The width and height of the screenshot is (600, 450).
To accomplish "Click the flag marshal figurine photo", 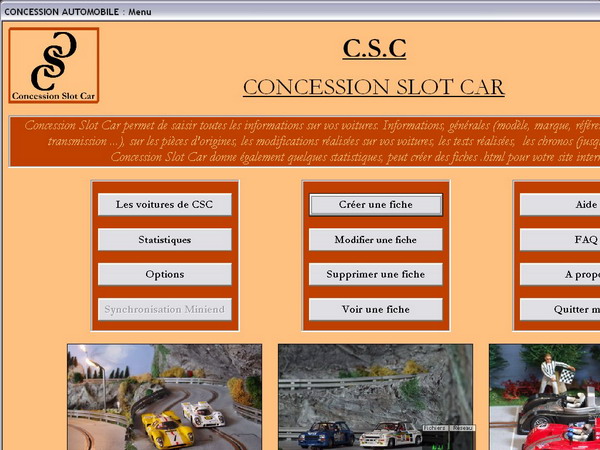I will tap(545, 397).
